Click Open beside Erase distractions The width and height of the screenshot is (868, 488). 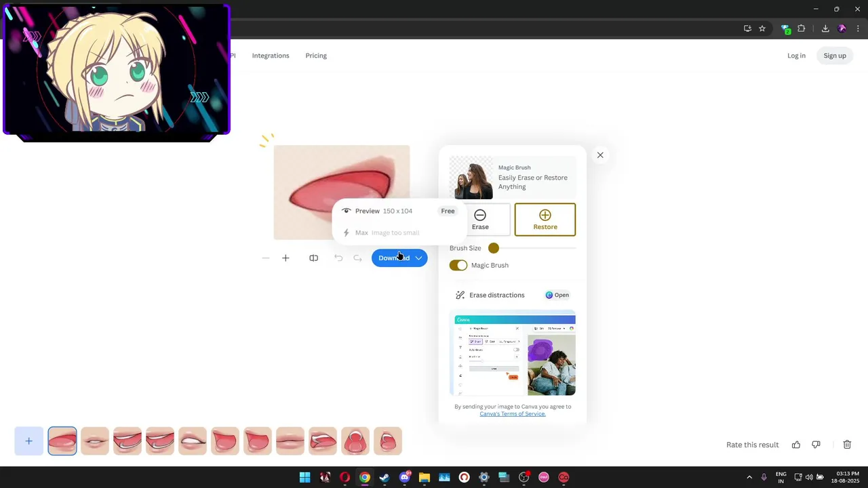click(557, 295)
